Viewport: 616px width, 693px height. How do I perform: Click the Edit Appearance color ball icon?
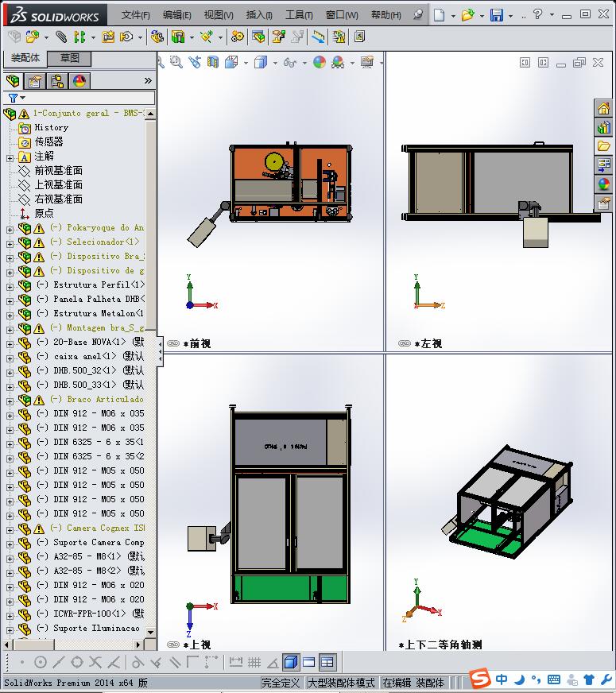click(x=320, y=62)
